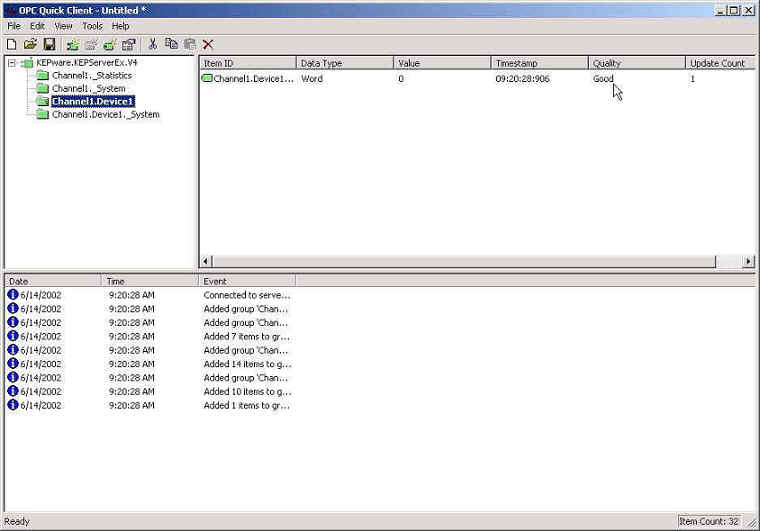Open the View menu
This screenshot has height=531, width=760.
point(63,26)
